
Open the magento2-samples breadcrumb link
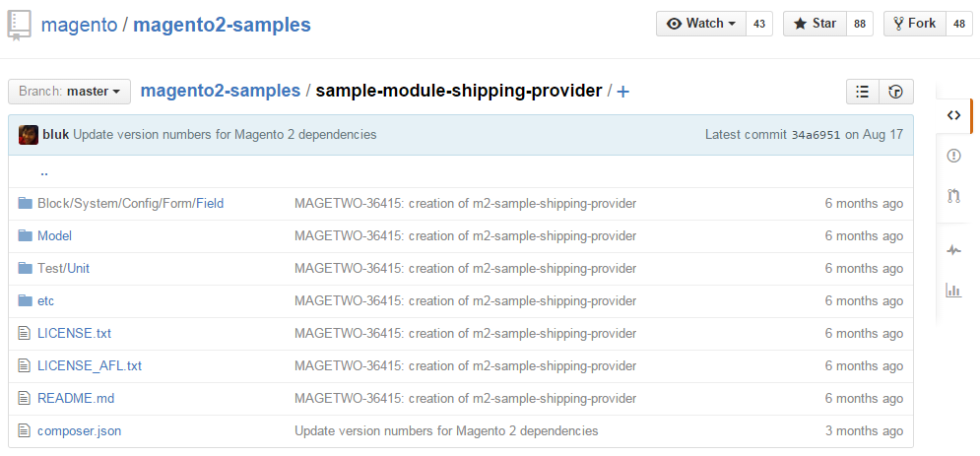221,91
